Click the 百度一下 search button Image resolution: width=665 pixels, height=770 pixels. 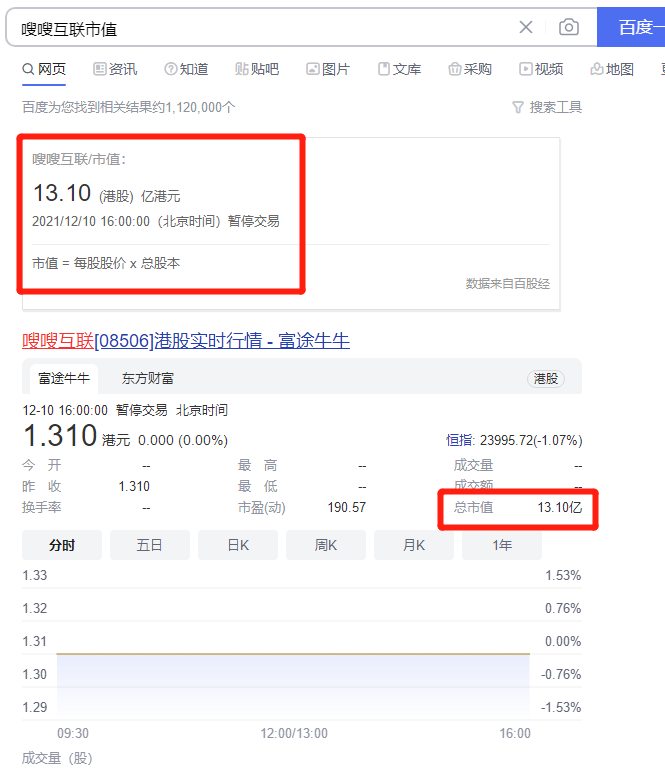click(631, 27)
